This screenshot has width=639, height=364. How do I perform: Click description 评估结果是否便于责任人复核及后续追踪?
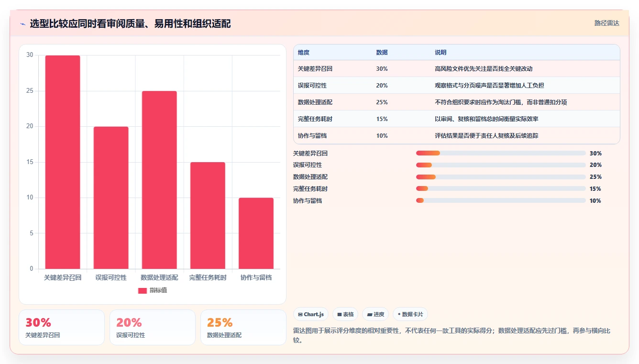[x=486, y=136]
